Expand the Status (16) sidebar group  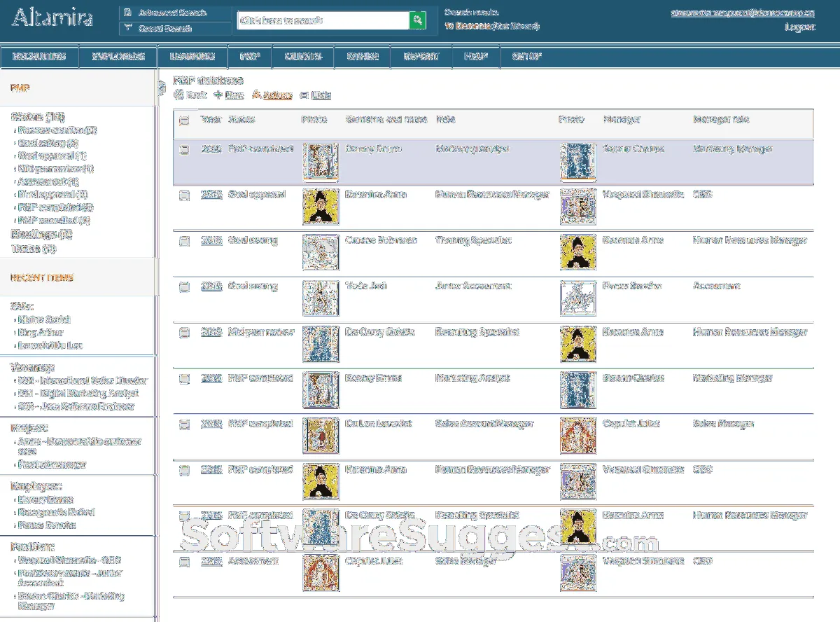click(x=38, y=117)
